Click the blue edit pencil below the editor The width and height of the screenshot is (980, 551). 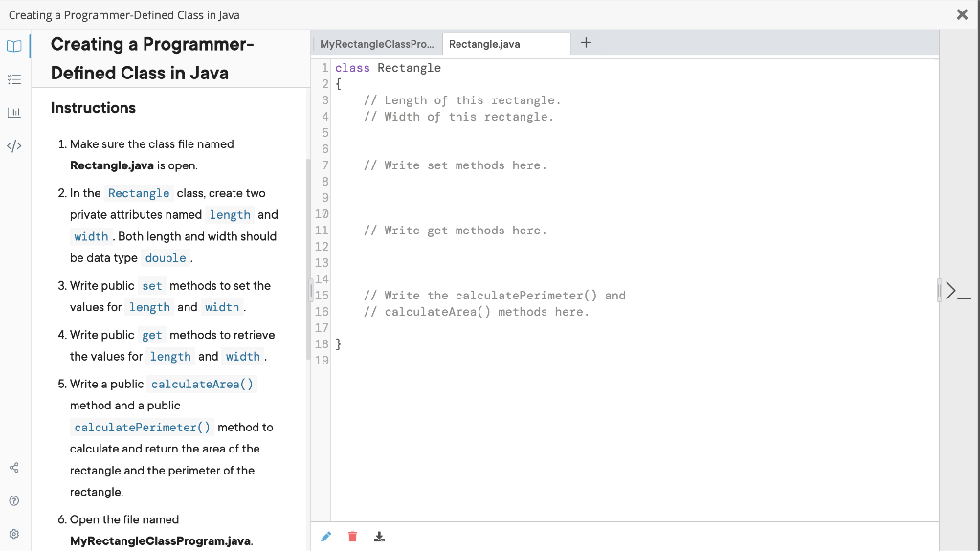(325, 536)
